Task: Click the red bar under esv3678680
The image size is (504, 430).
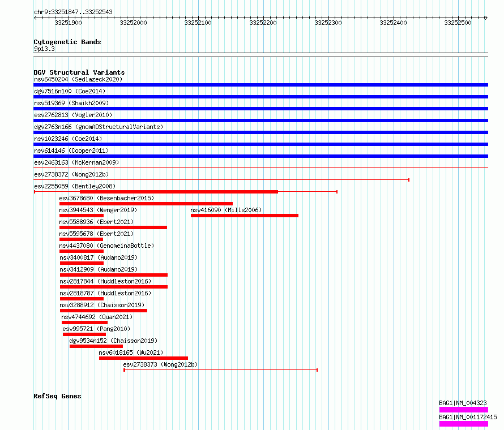Action: pos(146,204)
